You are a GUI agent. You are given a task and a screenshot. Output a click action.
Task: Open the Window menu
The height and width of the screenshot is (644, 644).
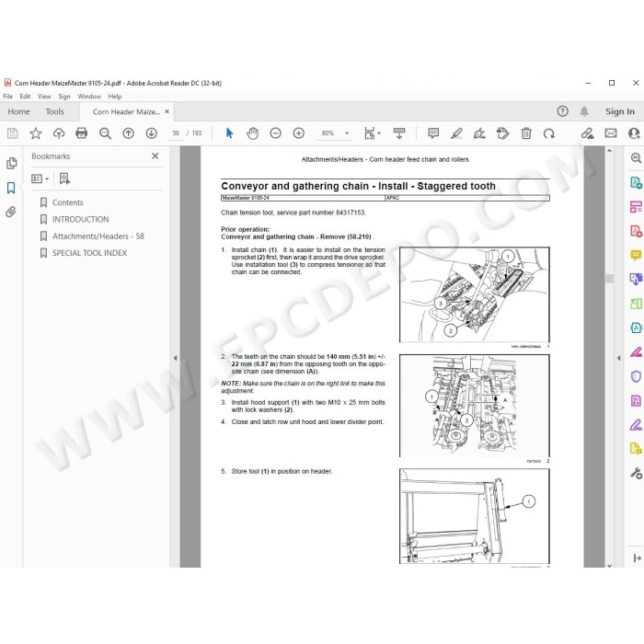pyautogui.click(x=89, y=96)
